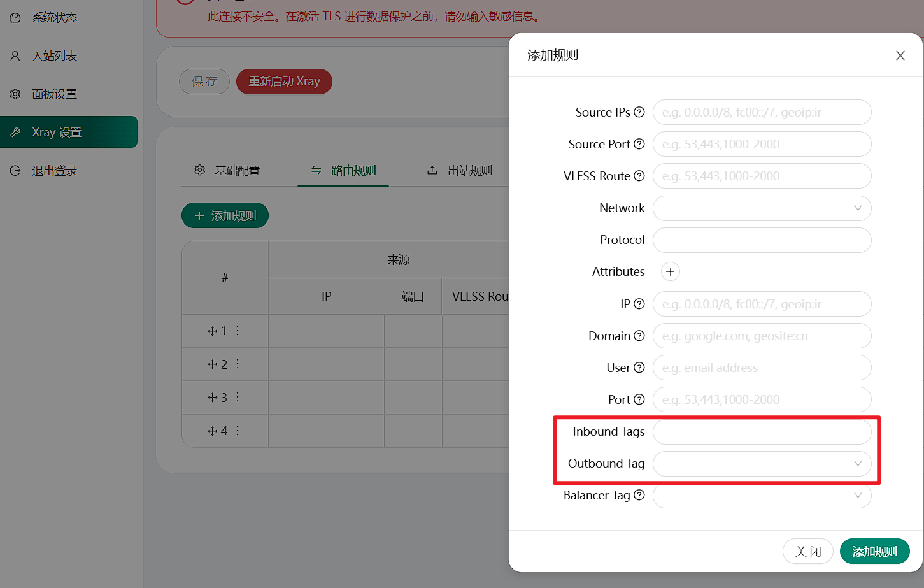Image resolution: width=924 pixels, height=588 pixels.
Task: Click the move handle icon for row 3
Action: click(x=213, y=398)
